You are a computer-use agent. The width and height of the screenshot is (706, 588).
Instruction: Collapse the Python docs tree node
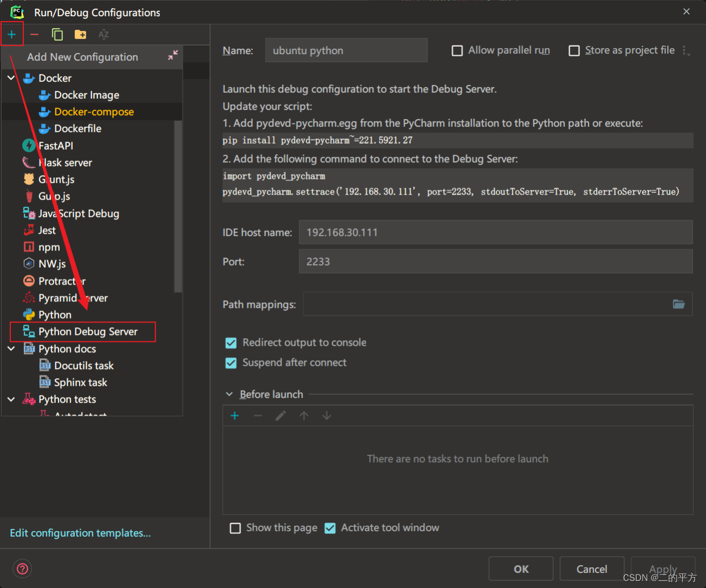pos(11,349)
